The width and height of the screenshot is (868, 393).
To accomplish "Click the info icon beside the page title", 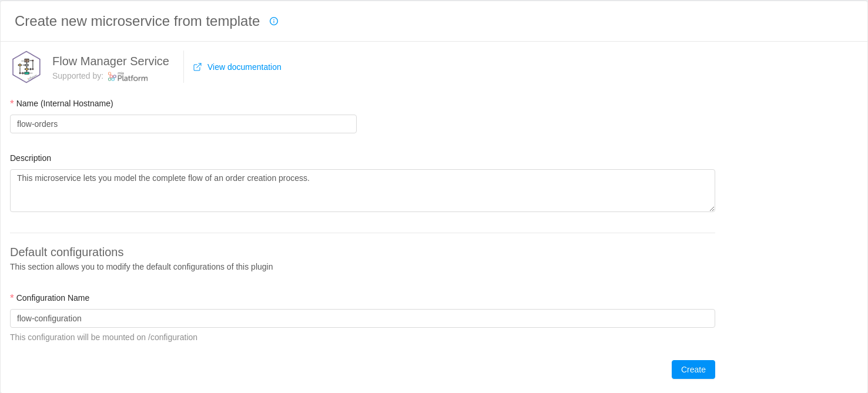I will click(x=274, y=21).
